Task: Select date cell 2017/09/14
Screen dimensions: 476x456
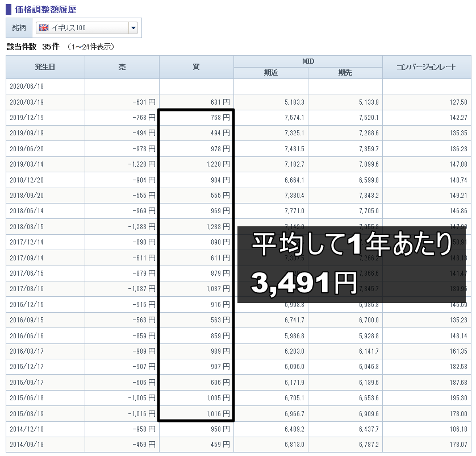Action: pyautogui.click(x=27, y=258)
